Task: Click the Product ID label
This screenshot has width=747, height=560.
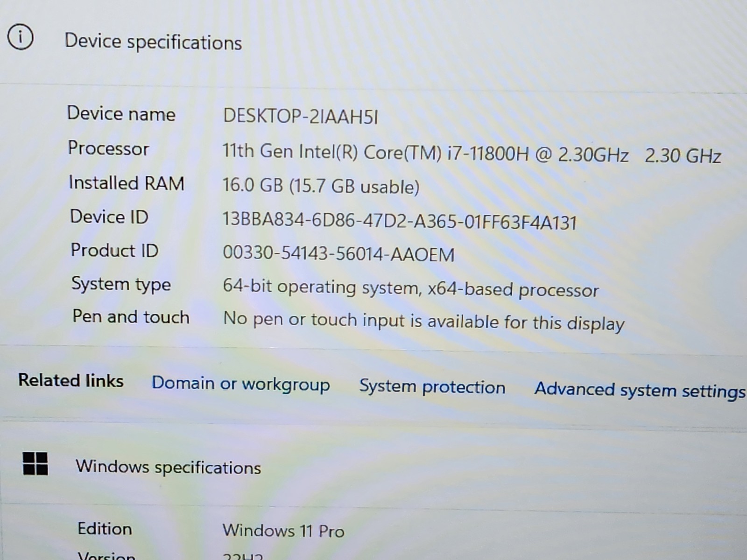Action: [x=114, y=251]
